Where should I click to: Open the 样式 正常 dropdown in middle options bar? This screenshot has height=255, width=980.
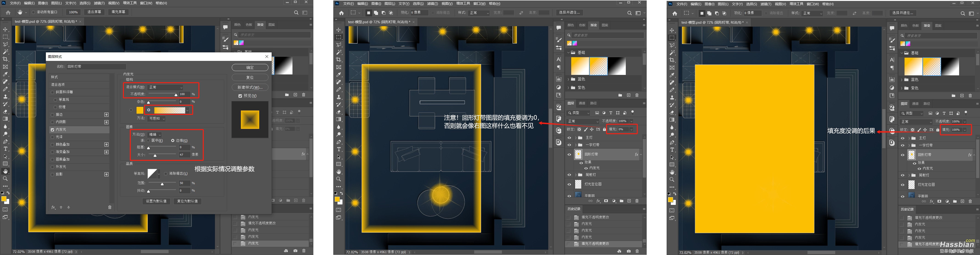click(479, 13)
